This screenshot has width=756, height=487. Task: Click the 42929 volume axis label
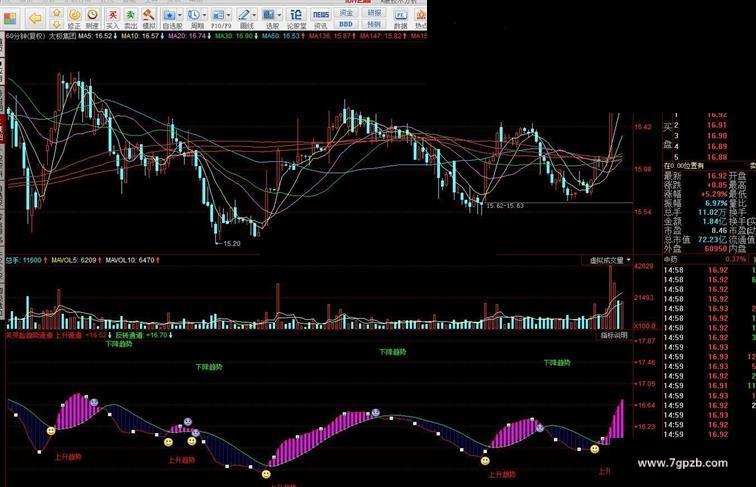(644, 267)
